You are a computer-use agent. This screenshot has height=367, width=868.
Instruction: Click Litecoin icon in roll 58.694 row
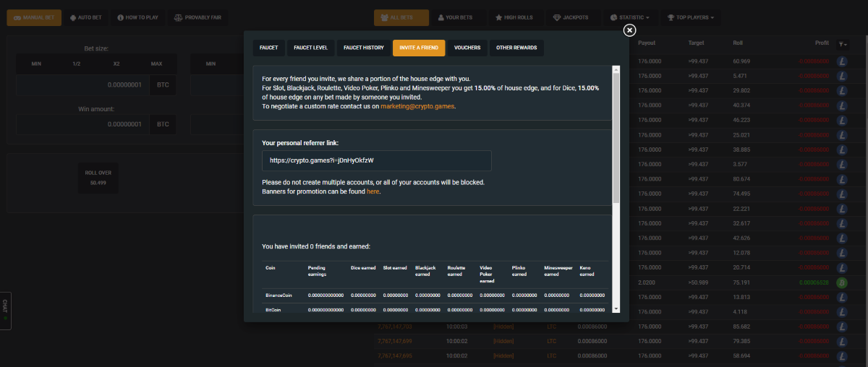(842, 356)
